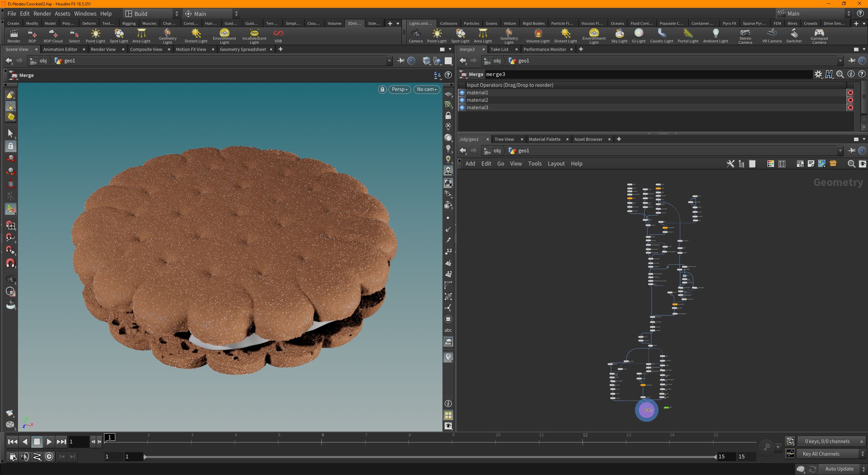The image size is (868, 475).
Task: Remove material2 from merge inputs
Action: tap(850, 100)
